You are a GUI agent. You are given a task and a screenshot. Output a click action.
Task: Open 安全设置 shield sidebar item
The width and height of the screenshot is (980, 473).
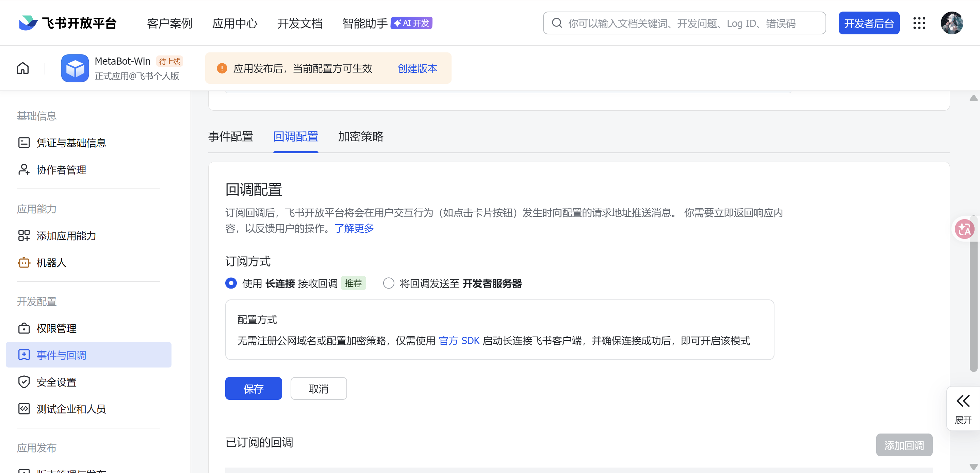click(56, 382)
